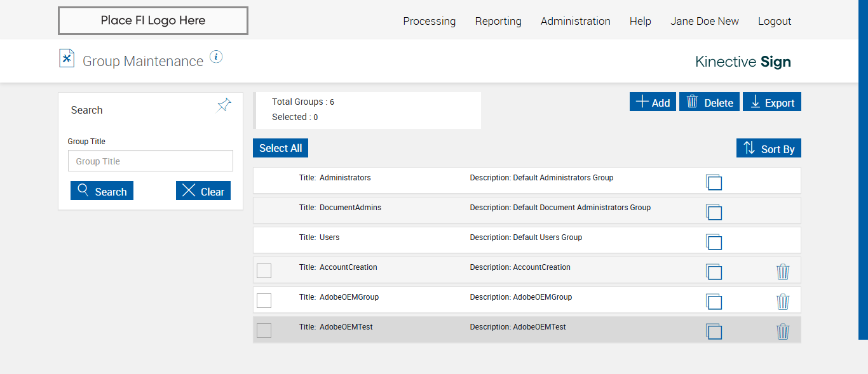Click the copy icon for DocumentAdmins group
This screenshot has width=868, height=374.
point(714,212)
